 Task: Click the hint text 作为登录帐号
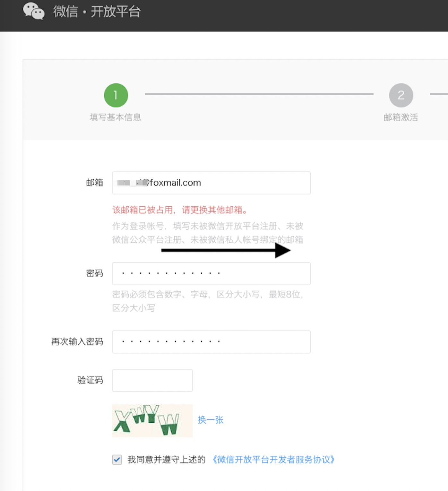pos(208,233)
